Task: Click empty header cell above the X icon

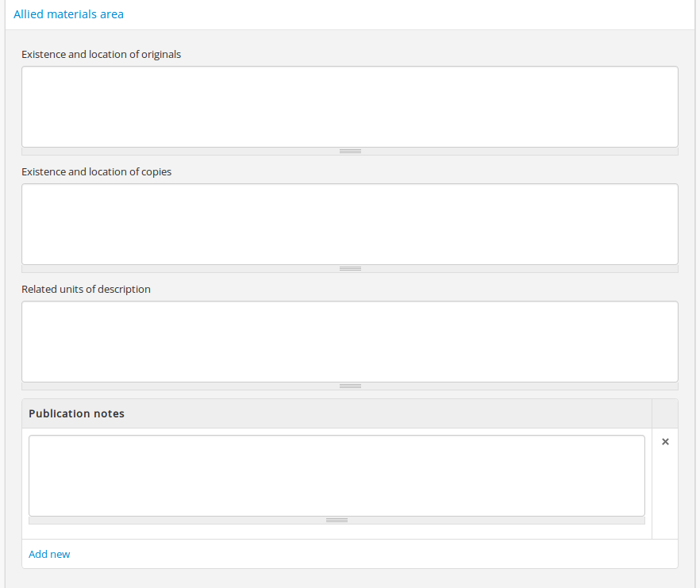Action: pyautogui.click(x=665, y=413)
